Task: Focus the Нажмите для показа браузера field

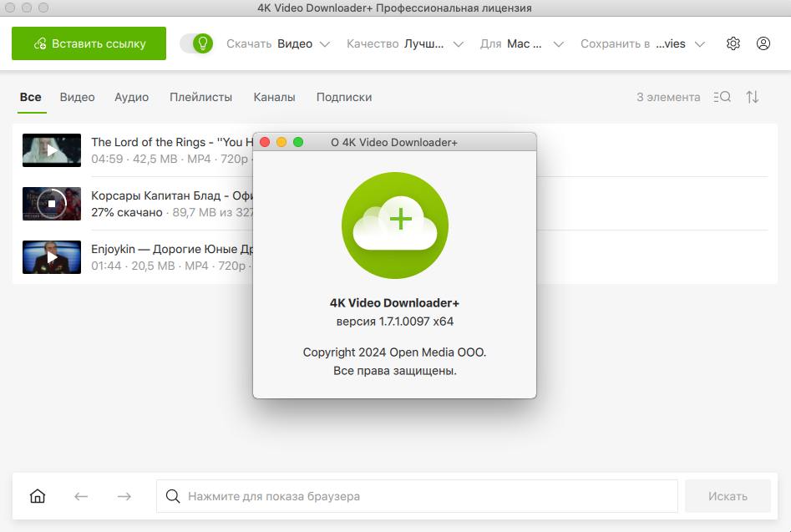Action: tap(417, 496)
